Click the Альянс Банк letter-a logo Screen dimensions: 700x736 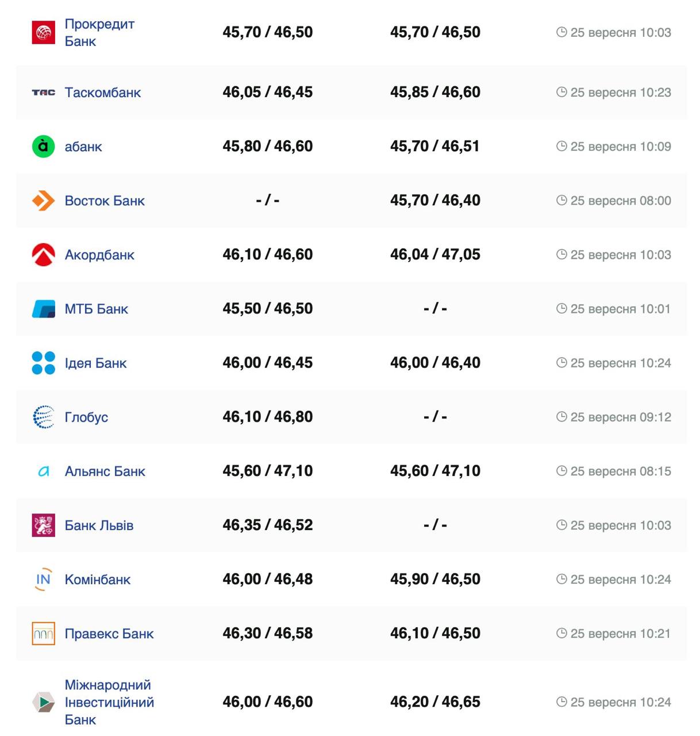pos(43,471)
